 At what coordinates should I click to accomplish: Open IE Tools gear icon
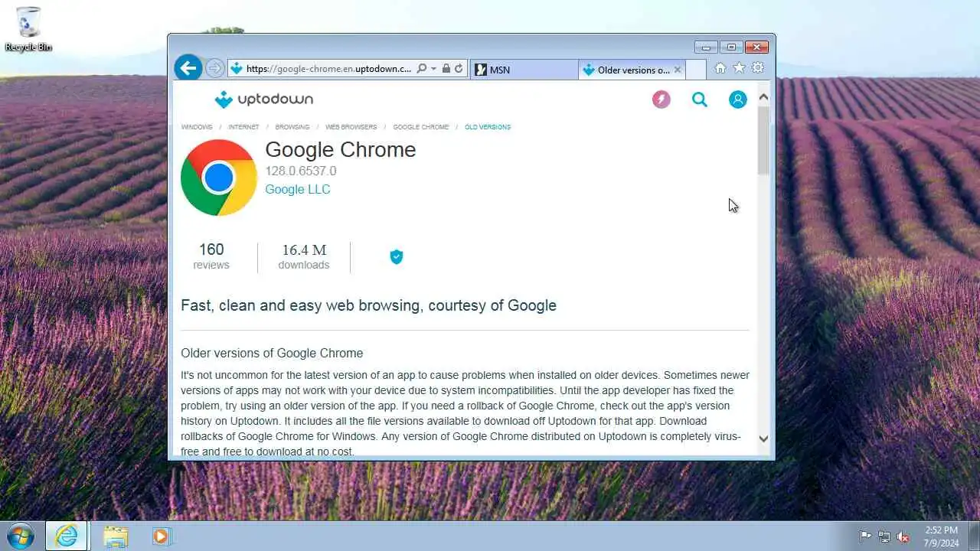pyautogui.click(x=757, y=68)
